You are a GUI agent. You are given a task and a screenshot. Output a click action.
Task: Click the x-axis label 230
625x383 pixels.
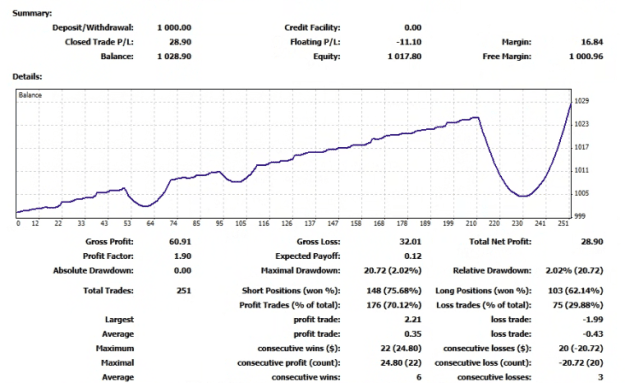click(x=517, y=224)
